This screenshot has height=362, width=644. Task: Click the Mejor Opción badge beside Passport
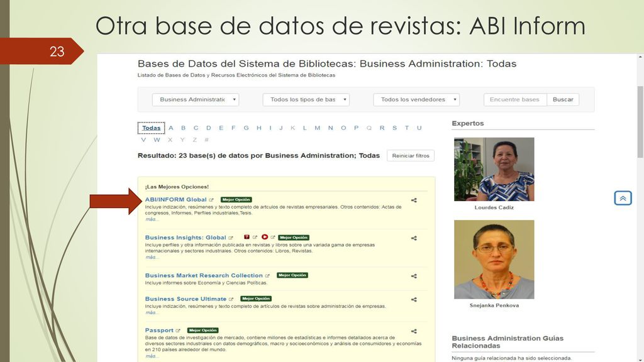[x=203, y=331]
